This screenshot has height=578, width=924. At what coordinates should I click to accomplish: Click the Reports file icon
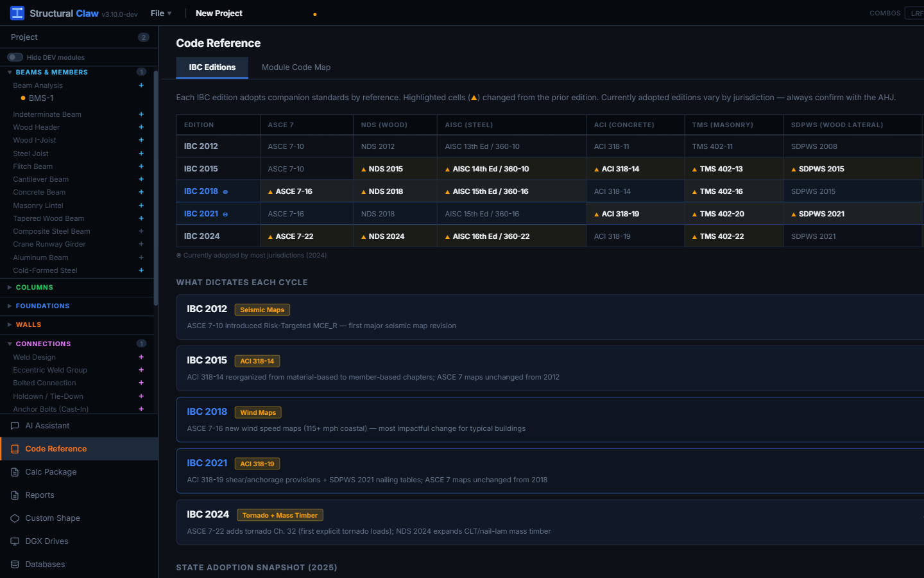point(15,495)
